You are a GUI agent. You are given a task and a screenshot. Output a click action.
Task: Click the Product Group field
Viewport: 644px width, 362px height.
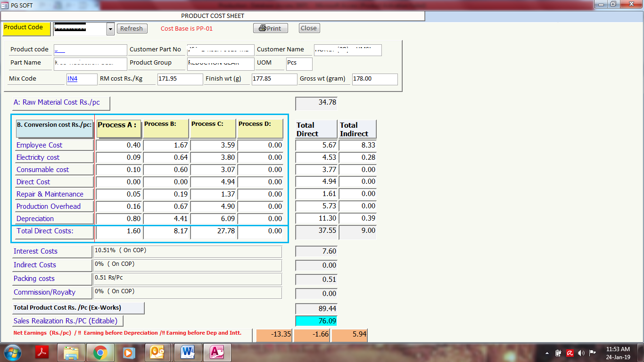coord(220,64)
